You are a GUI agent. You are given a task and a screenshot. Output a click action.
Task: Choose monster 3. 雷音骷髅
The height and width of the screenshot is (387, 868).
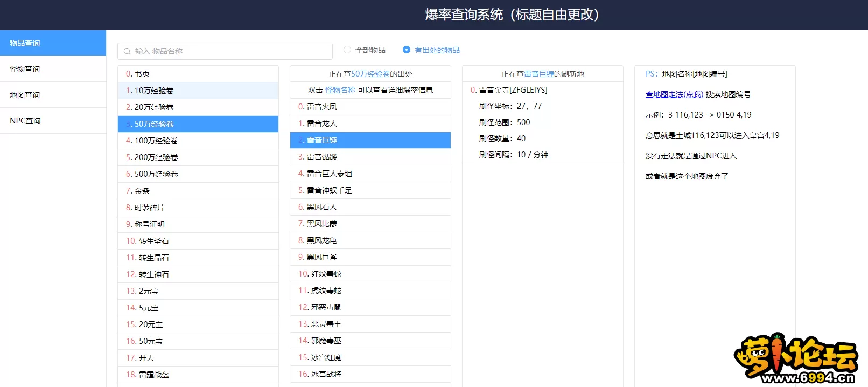(370, 157)
